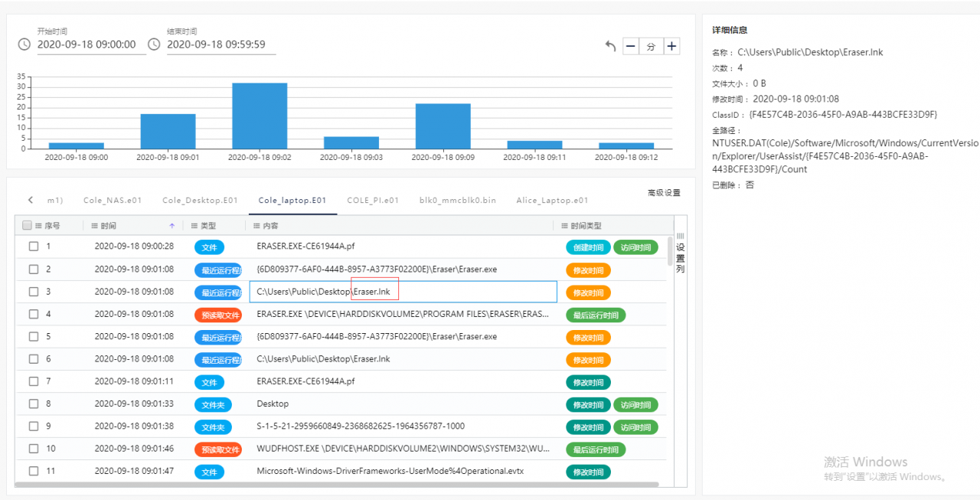980x500 pixels.
Task: Click the minus zoom-out time button
Action: tap(630, 46)
